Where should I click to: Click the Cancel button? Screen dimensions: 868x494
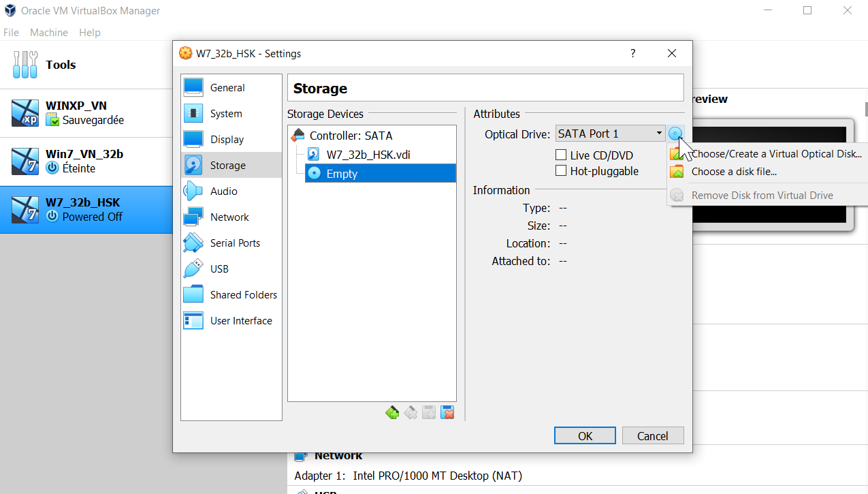coord(653,436)
